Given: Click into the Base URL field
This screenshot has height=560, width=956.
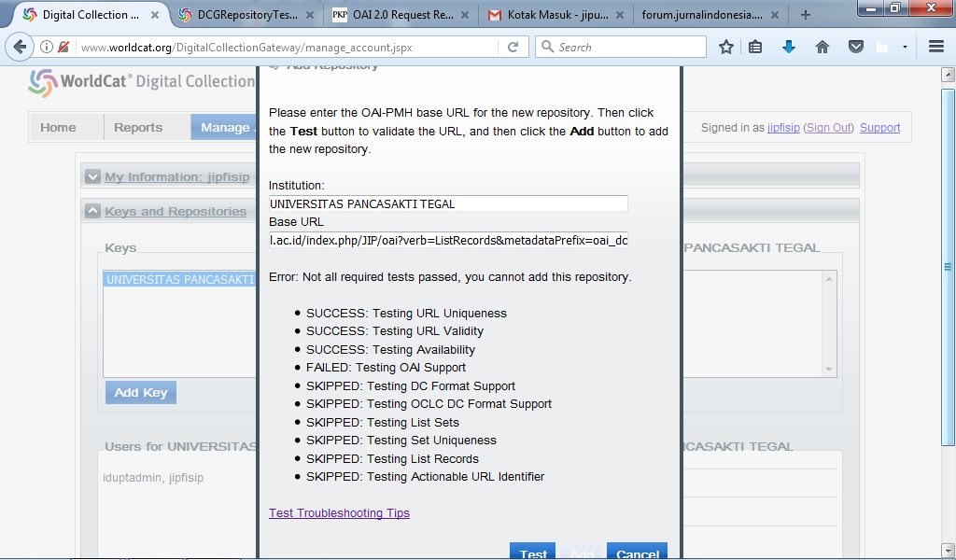Looking at the screenshot, I should point(448,240).
